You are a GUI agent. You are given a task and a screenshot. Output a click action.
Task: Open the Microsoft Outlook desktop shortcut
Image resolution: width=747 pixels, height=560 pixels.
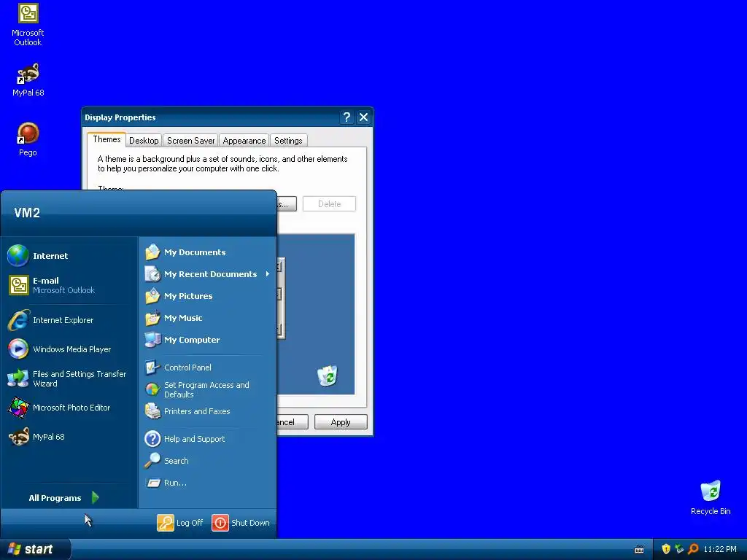[x=28, y=25]
